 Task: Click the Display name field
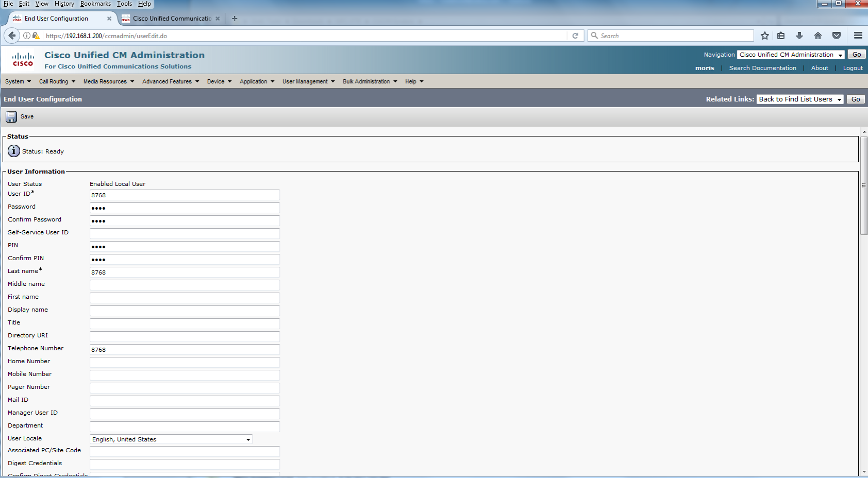(185, 311)
